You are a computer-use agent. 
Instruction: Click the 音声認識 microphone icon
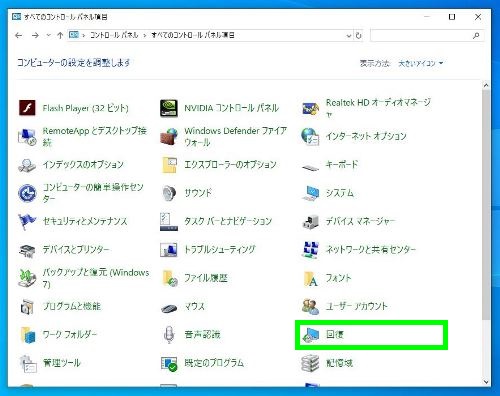(169, 335)
